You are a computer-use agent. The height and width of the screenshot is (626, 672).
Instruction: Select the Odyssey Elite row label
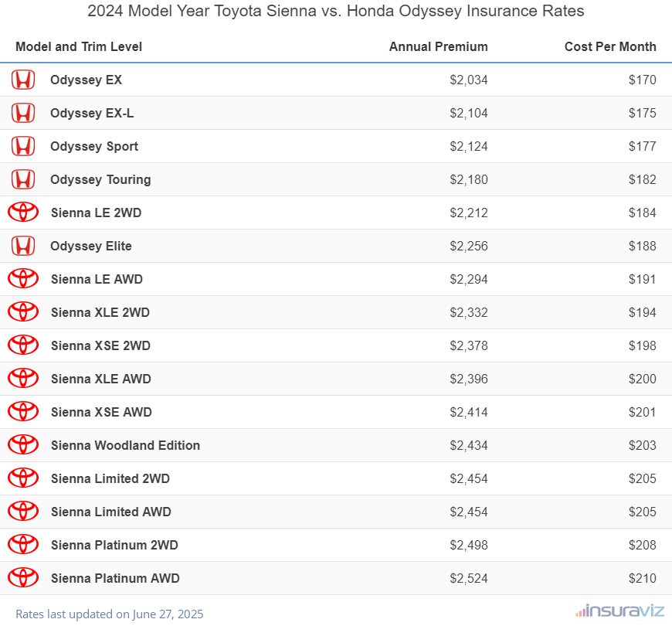click(91, 246)
